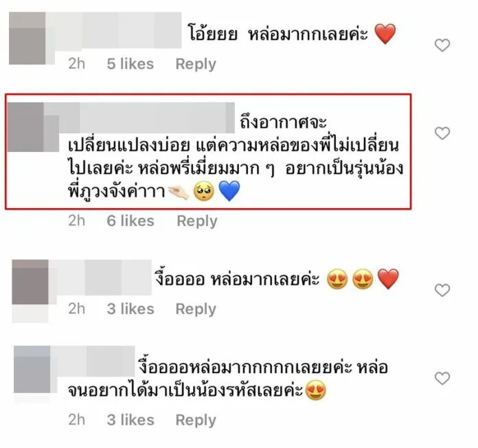Open 3 likes on third comment
The height and width of the screenshot is (448, 478).
[130, 309]
